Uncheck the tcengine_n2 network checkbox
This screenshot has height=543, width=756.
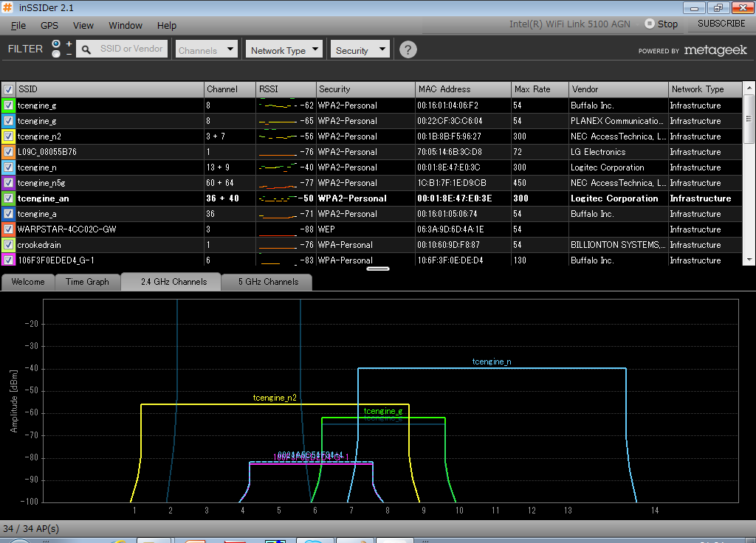pos(8,136)
